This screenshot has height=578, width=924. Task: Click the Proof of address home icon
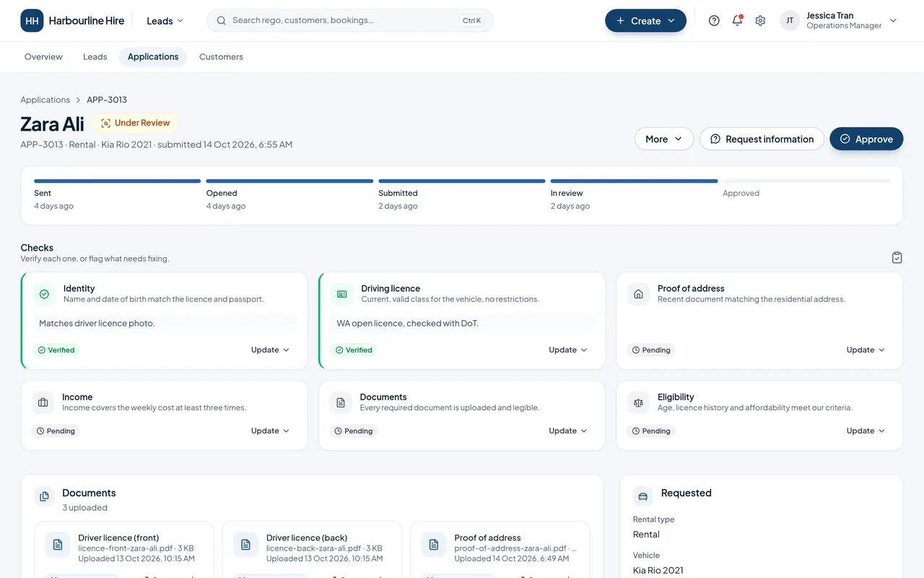638,294
